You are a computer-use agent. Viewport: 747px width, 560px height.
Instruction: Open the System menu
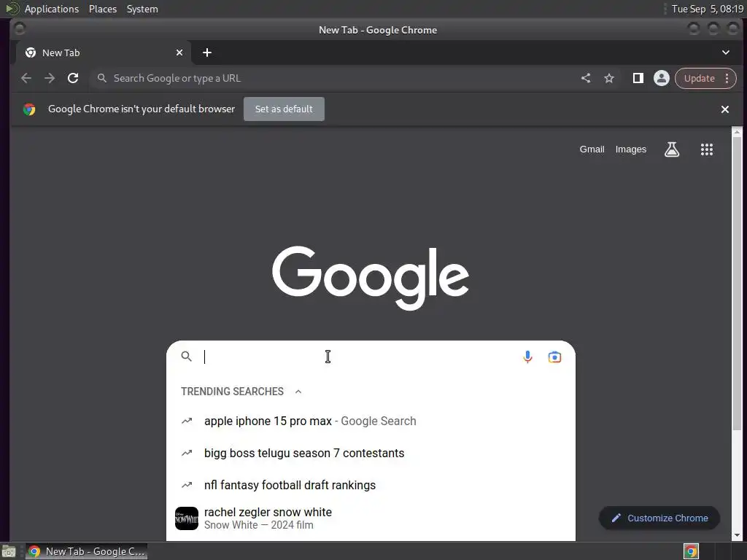(142, 9)
